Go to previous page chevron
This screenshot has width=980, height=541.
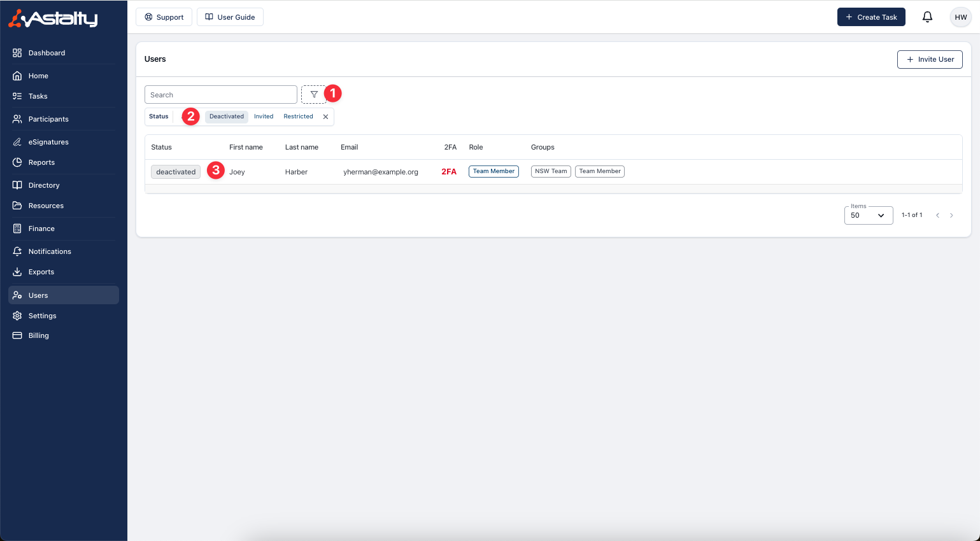click(937, 215)
